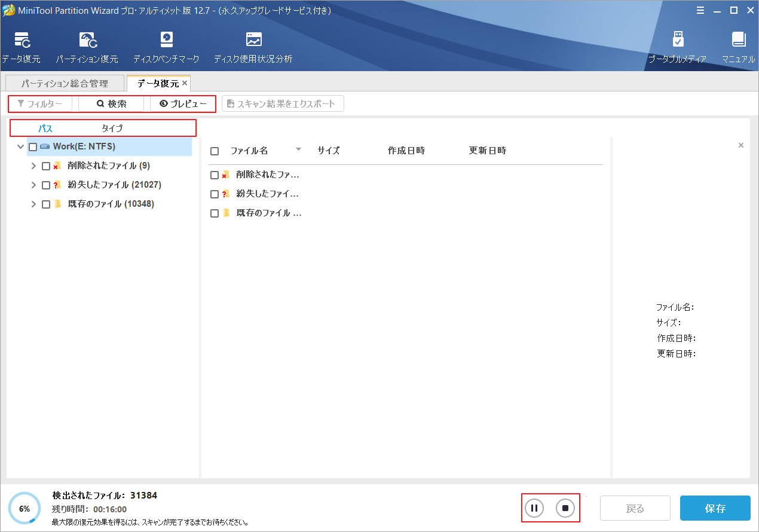Open ディスク使用状況分析
The width and height of the screenshot is (759, 532).
click(x=253, y=45)
